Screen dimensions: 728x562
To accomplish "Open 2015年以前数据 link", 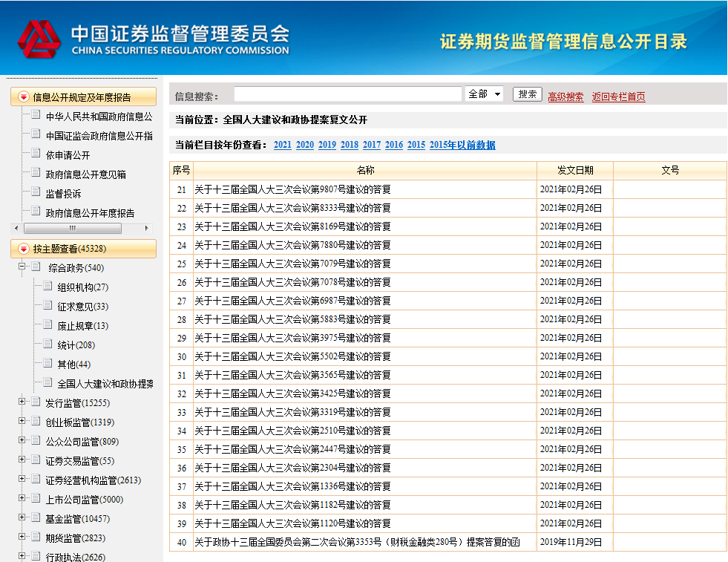I will coord(462,145).
